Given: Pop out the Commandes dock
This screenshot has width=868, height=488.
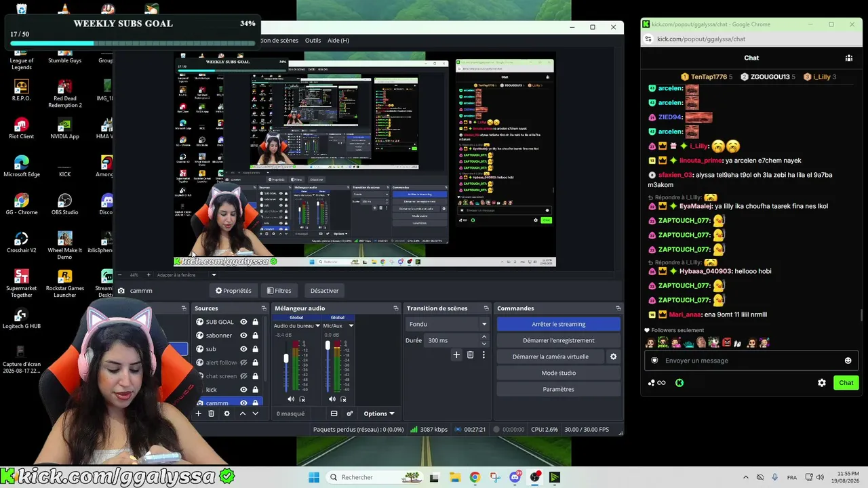Looking at the screenshot, I should [618, 308].
